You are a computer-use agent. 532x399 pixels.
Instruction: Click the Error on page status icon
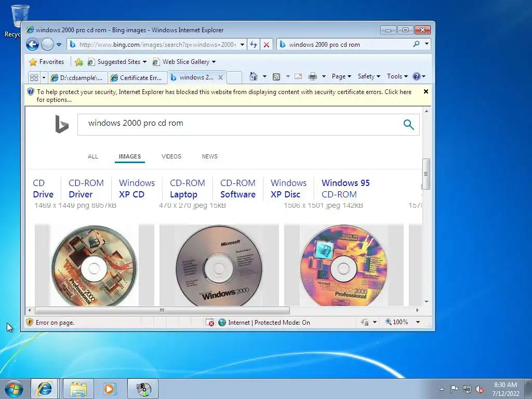(30, 322)
